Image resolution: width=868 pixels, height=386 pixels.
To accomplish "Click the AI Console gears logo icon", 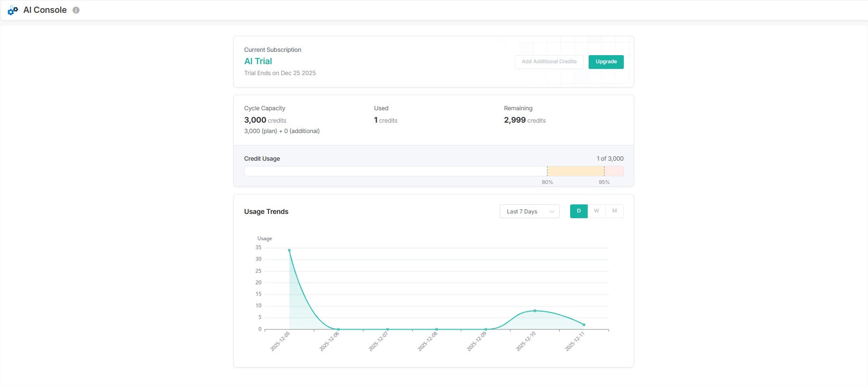I will pos(13,10).
